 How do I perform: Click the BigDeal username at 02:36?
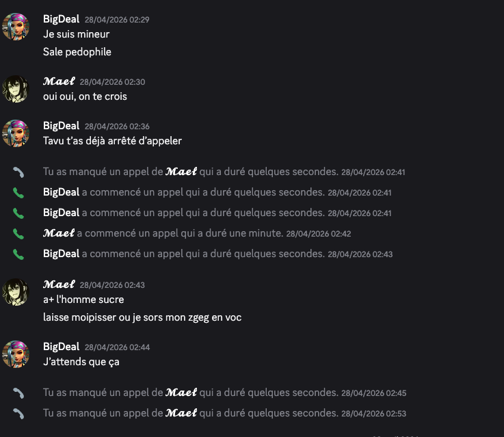[61, 126]
